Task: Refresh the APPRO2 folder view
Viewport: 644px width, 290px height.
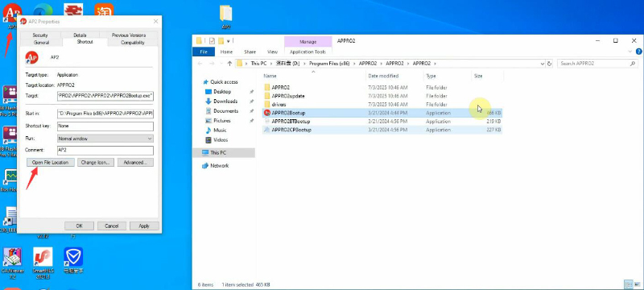Action: coord(550,64)
